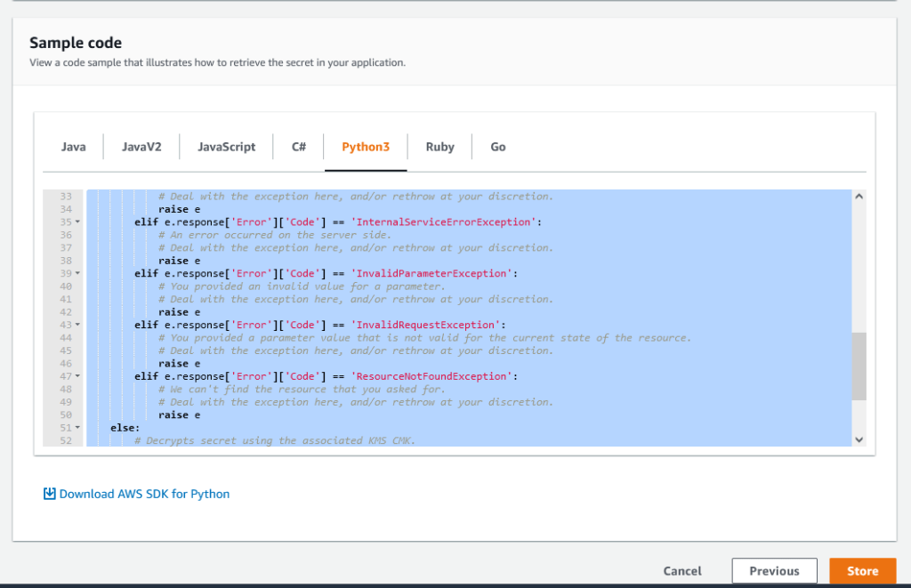Cancel the sample code dialog
The image size is (911, 588).
681,570
